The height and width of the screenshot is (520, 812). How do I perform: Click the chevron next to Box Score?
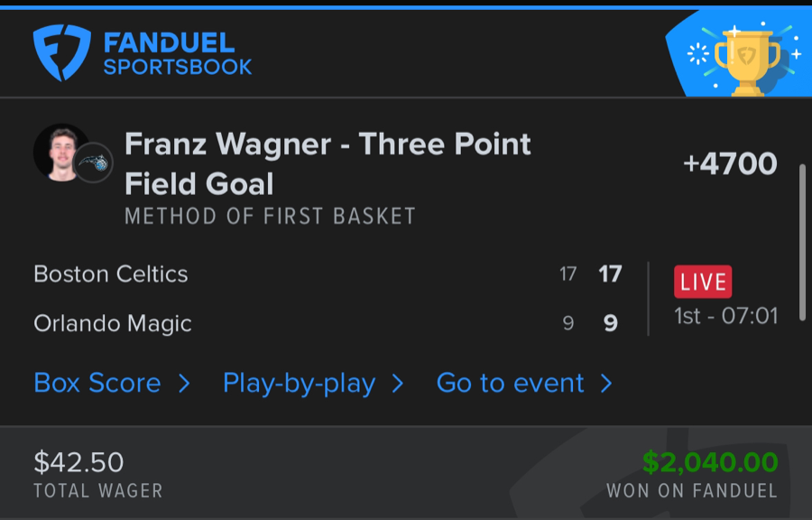[x=184, y=384]
